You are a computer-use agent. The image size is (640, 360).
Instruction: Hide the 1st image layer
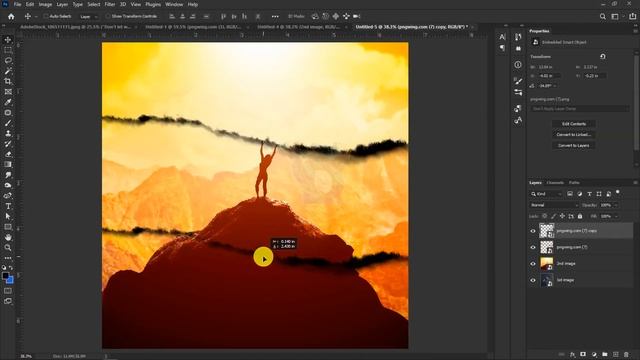[533, 280]
